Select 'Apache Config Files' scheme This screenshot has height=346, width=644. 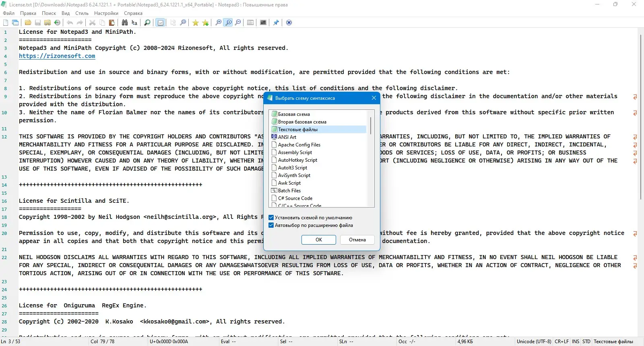point(319,145)
